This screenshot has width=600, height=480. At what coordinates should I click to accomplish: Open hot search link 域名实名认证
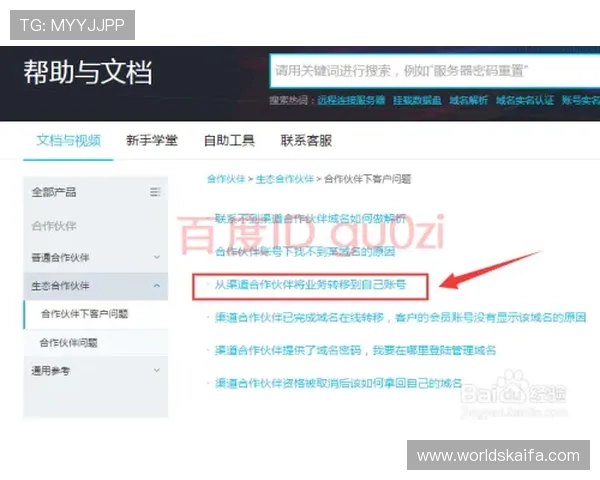click(525, 100)
